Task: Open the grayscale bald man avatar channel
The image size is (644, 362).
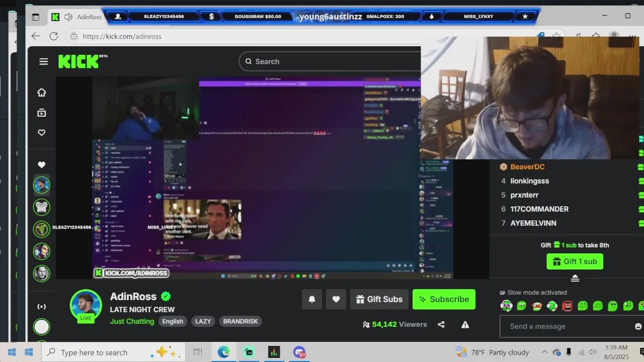Action: point(42,274)
